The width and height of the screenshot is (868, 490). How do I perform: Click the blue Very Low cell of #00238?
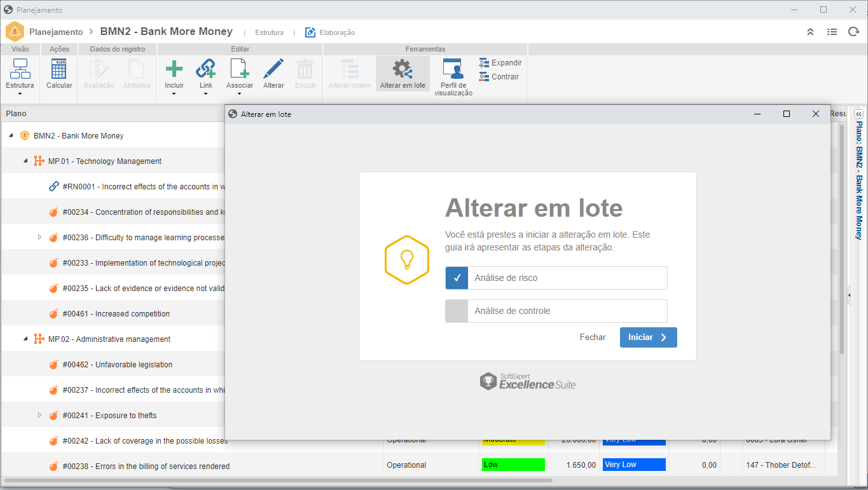click(634, 465)
